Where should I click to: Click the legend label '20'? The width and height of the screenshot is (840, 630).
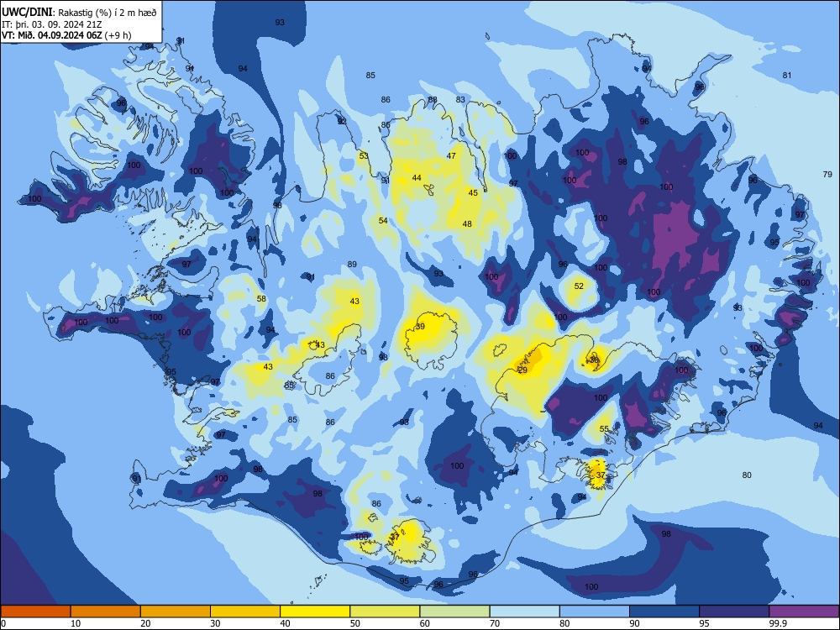point(145,623)
